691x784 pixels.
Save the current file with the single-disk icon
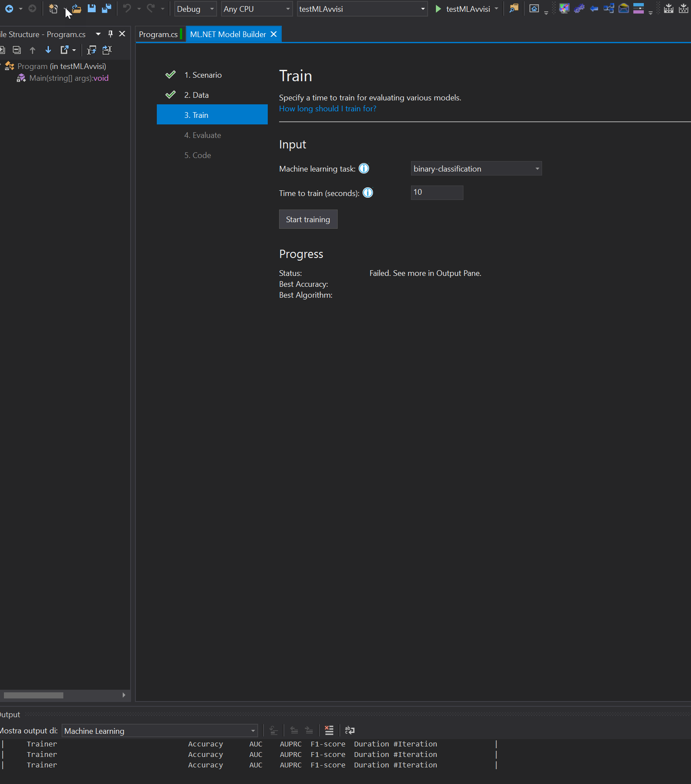coord(91,8)
